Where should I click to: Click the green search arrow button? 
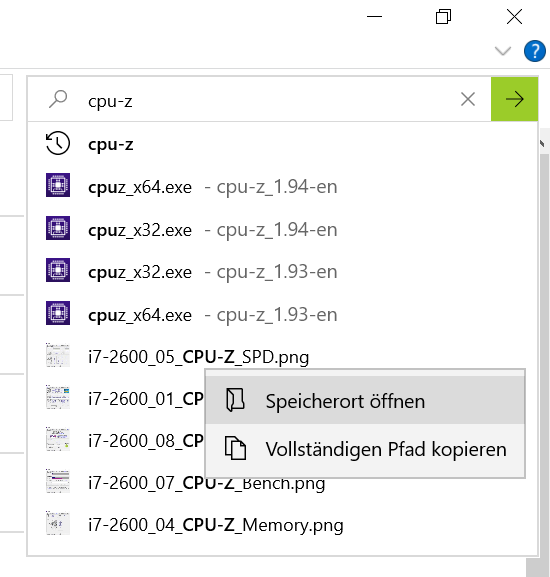(x=514, y=99)
